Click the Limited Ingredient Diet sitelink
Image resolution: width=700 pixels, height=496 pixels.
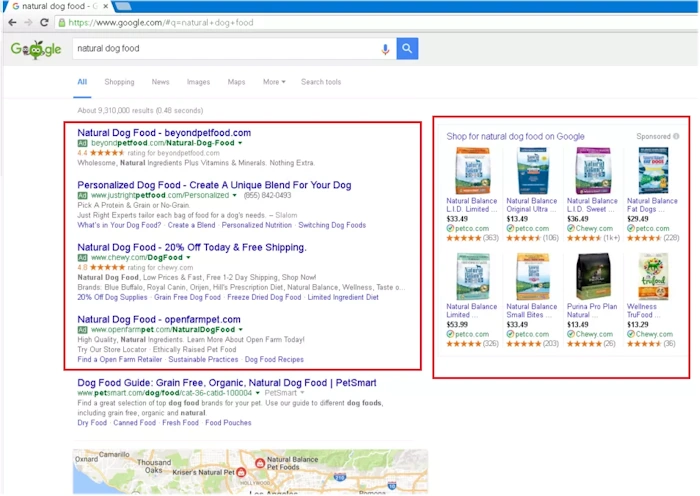click(x=343, y=297)
